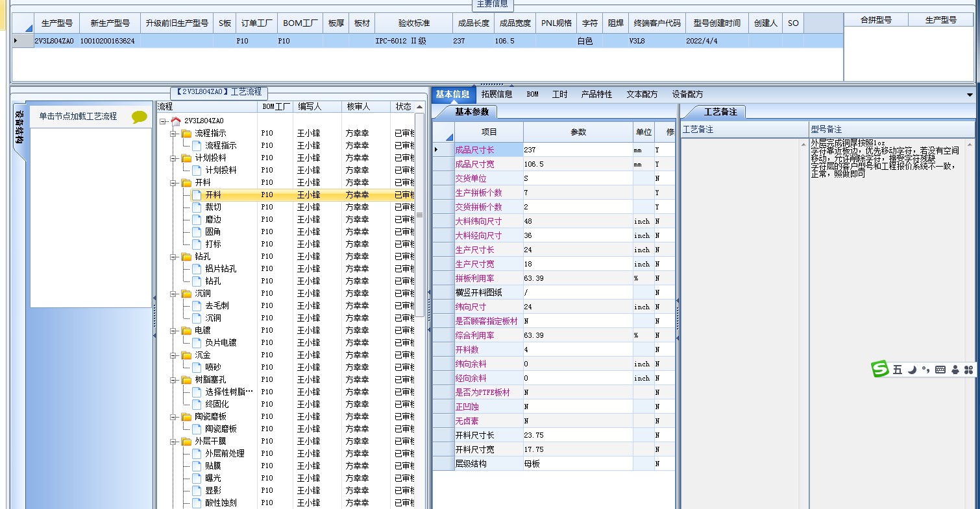This screenshot has height=509, width=980.
Task: Collapse the 计划投料 folder node
Action: (173, 158)
